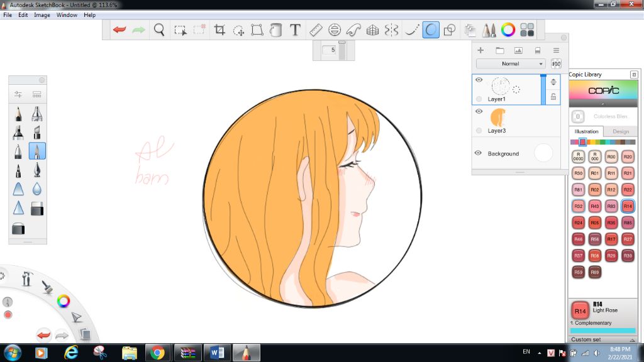This screenshot has width=644, height=362.
Task: Pick the Marker brush in the brush palette
Action: pos(18,132)
